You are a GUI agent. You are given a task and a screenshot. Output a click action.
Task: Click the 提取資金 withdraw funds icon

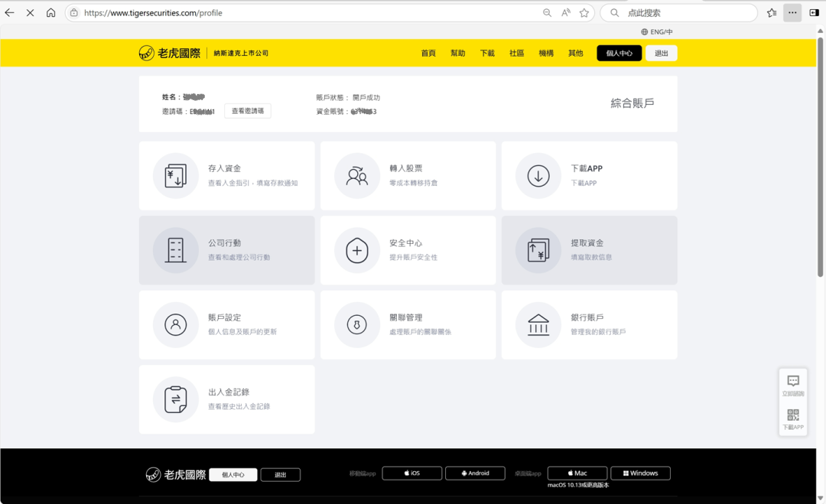click(x=538, y=250)
